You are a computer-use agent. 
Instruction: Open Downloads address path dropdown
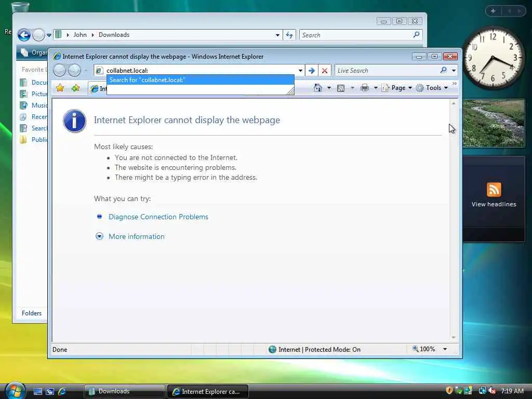[277, 35]
